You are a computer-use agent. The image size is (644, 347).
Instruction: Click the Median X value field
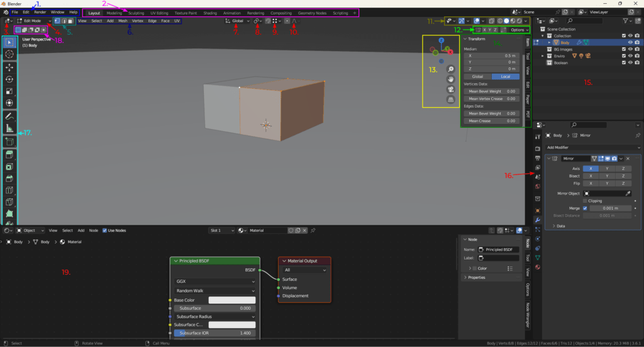(x=491, y=55)
